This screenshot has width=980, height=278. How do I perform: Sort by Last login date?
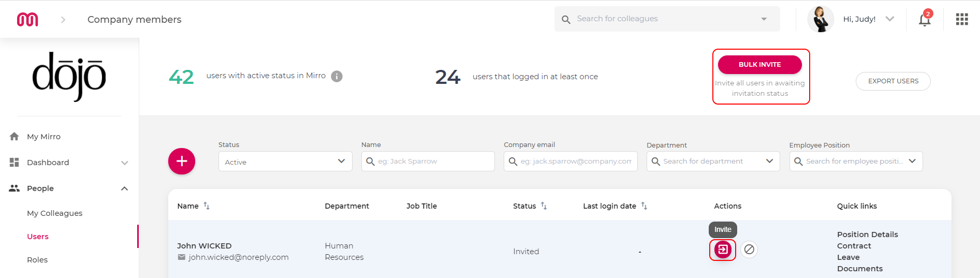(x=644, y=206)
